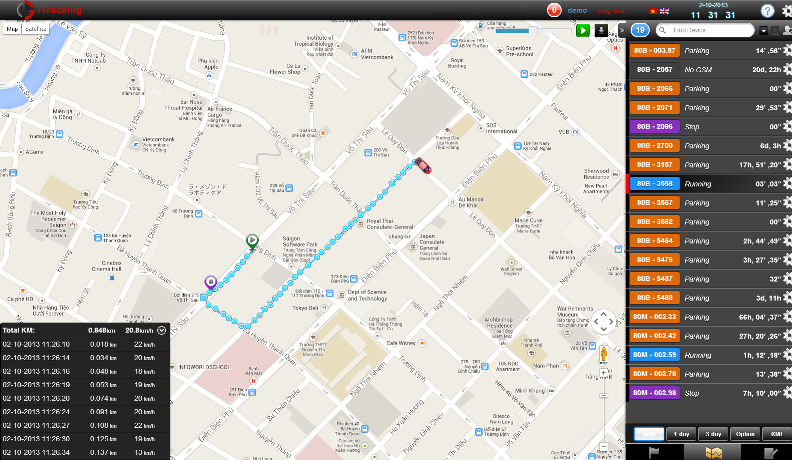Open gear settings for 80M - 002.59
The width and height of the screenshot is (792, 460).
tap(787, 355)
